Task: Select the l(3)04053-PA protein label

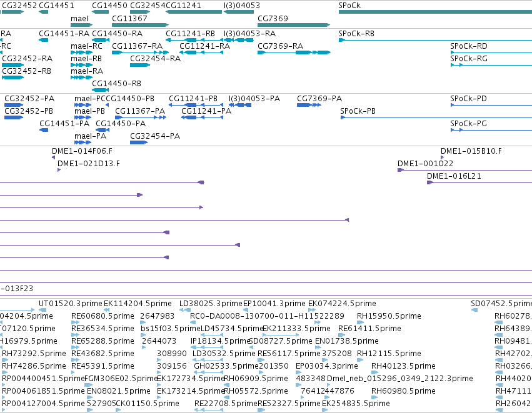Action: (254, 99)
